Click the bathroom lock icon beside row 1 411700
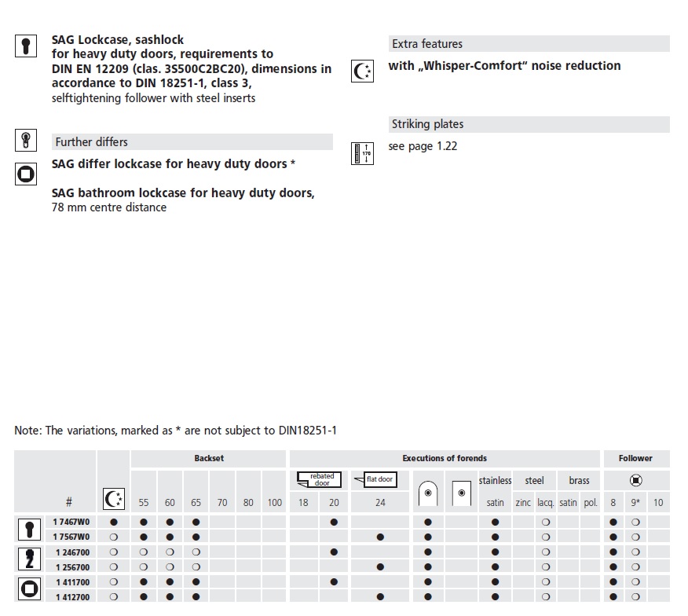688x616 pixels. pyautogui.click(x=29, y=588)
